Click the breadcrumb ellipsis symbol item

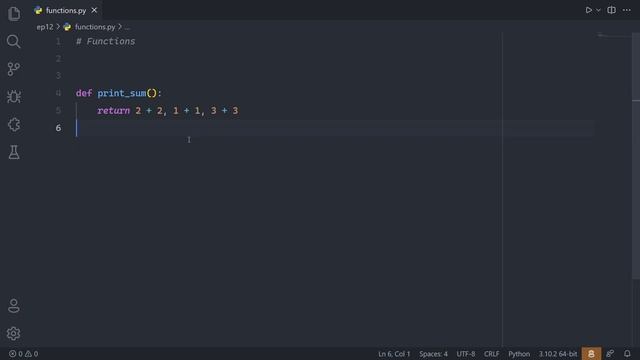pos(127,27)
